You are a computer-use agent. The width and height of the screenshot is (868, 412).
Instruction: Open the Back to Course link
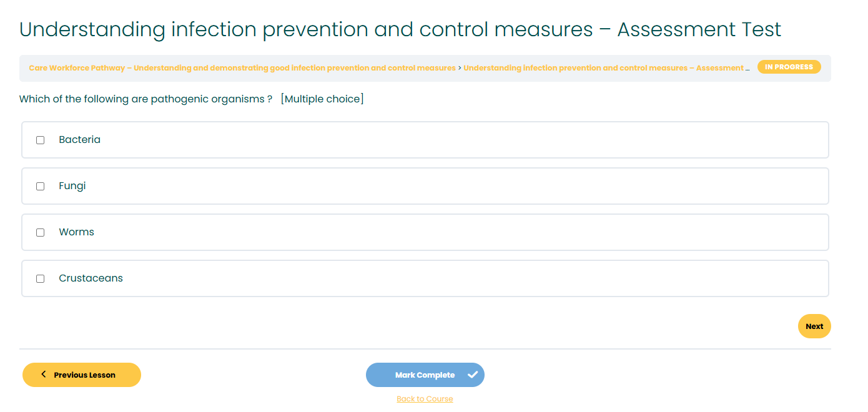[425, 399]
